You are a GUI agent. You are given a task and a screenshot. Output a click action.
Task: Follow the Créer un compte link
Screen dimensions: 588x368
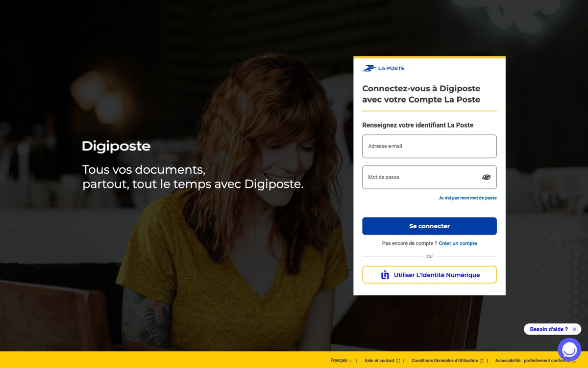(x=458, y=243)
